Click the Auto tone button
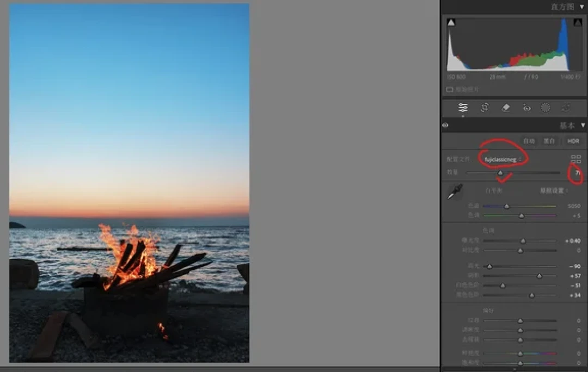This screenshot has width=588, height=372. (x=529, y=141)
